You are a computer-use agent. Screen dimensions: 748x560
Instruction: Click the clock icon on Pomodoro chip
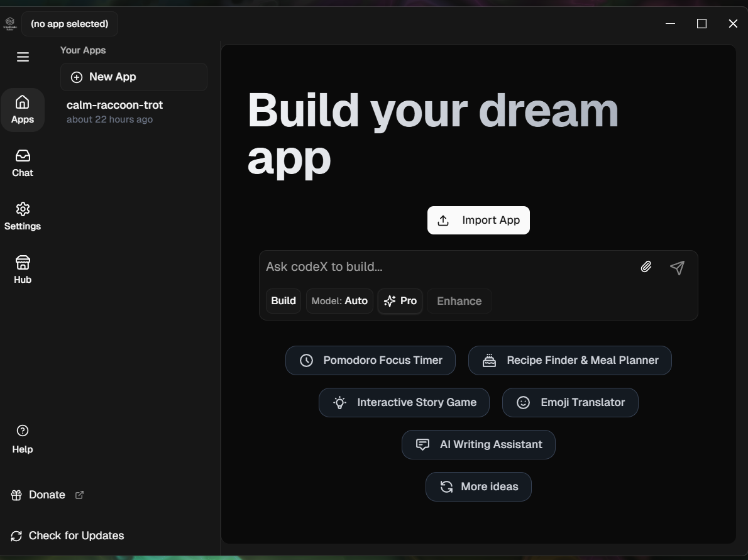click(306, 361)
